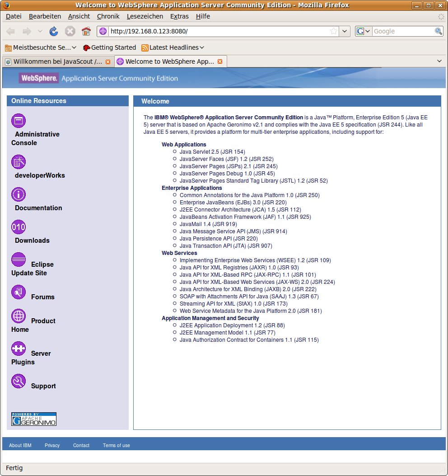
Task: Click the Downloads icon
Action: pos(19,227)
